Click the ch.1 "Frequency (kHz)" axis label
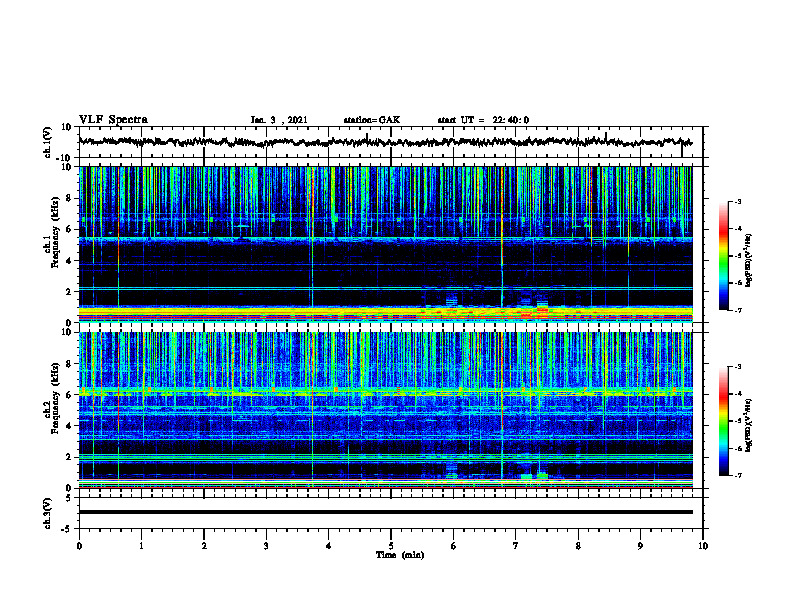Image resolution: width=792 pixels, height=612 pixels. coord(56,232)
